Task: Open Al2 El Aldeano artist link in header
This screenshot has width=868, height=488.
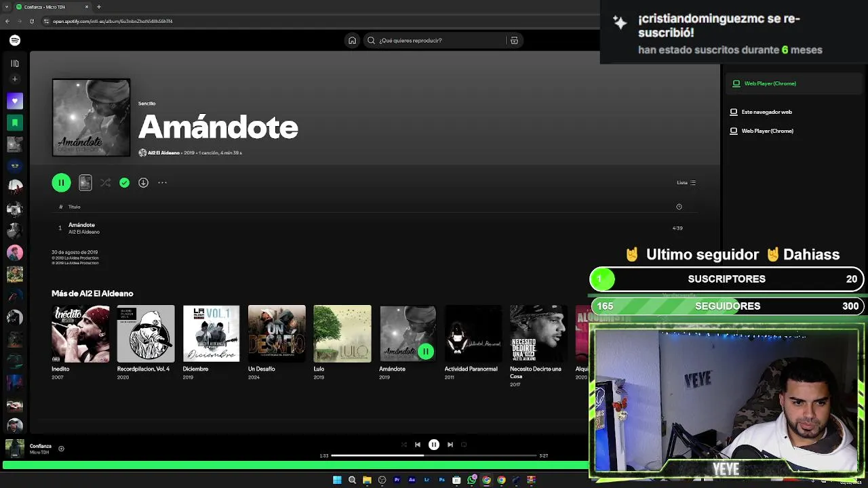Action: pos(163,153)
